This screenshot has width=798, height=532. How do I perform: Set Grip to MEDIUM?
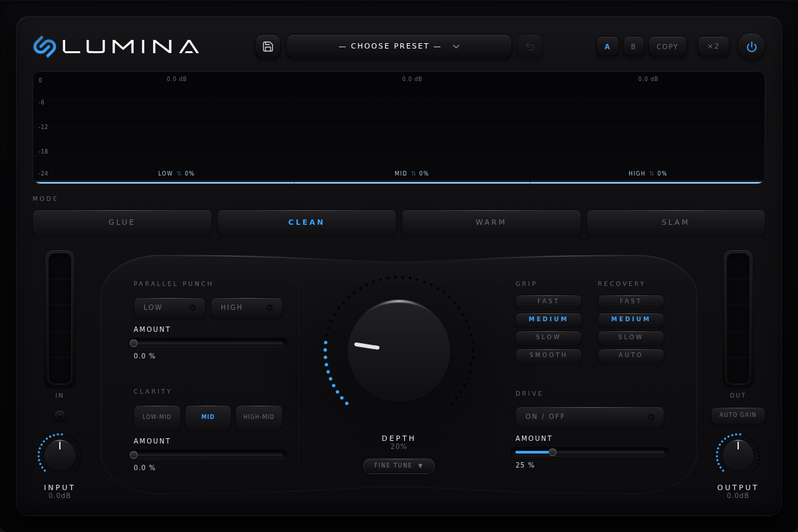[549, 319]
